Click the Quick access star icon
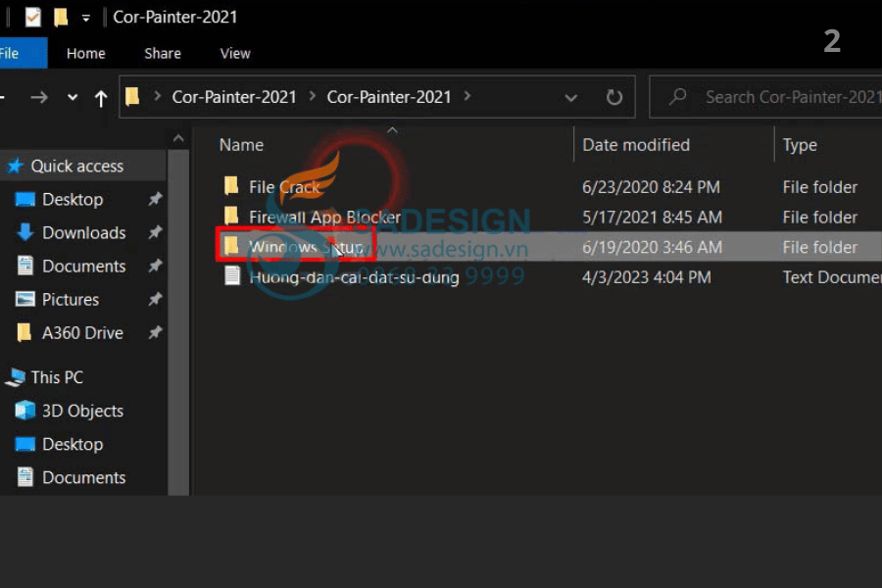Screen dimensions: 882x588 [x=16, y=166]
